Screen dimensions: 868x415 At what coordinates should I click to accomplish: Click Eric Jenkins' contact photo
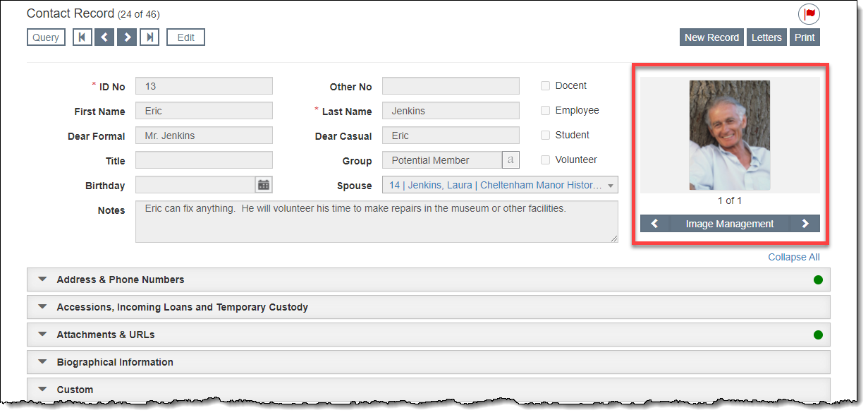click(729, 136)
